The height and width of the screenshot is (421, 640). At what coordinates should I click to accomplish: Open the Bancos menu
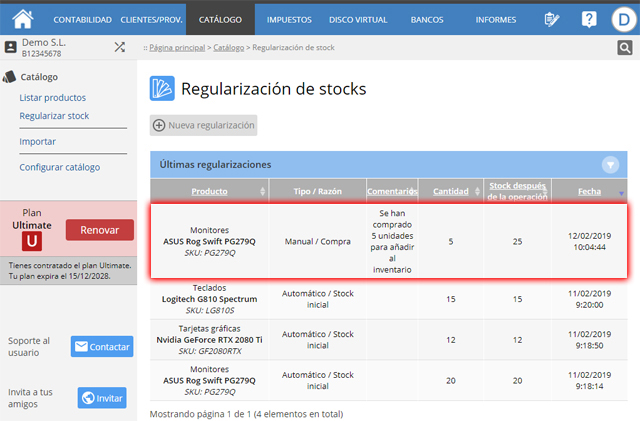pos(427,20)
